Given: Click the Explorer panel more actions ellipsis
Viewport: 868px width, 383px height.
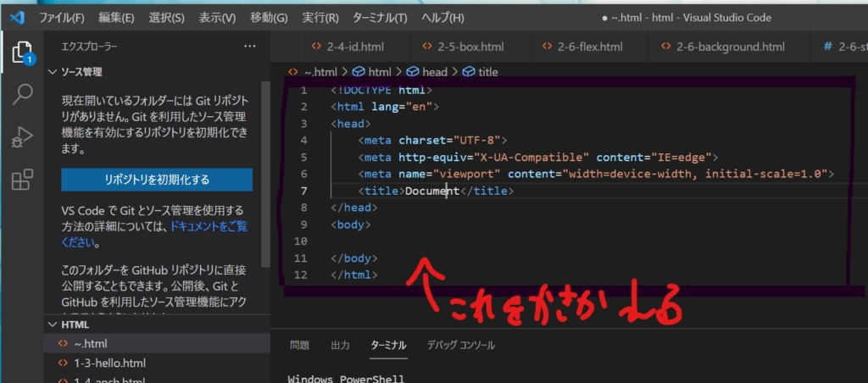Looking at the screenshot, I should tap(249, 47).
